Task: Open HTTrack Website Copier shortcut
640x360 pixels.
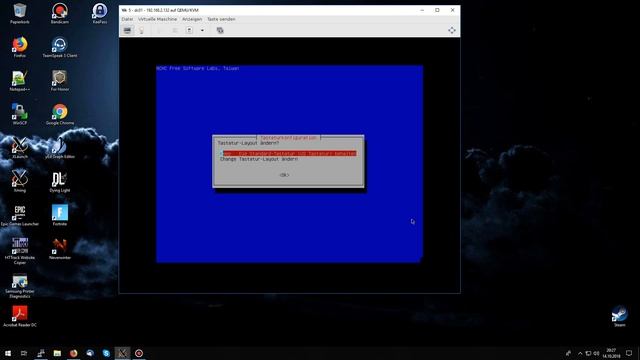Action: pos(20,251)
